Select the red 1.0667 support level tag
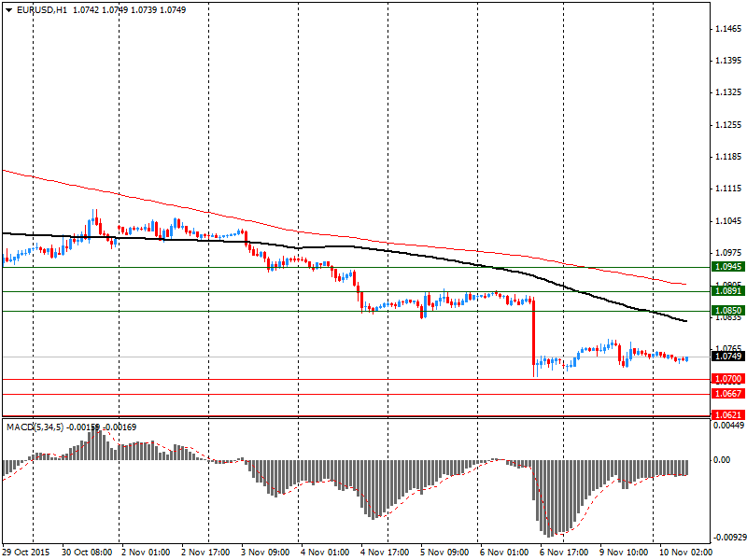Image resolution: width=747 pixels, height=560 pixels. pos(728,394)
